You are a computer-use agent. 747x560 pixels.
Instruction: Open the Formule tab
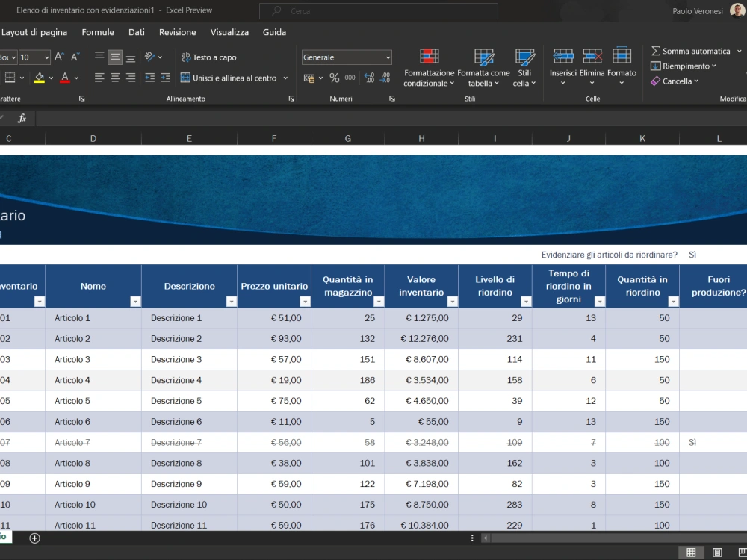(x=98, y=32)
